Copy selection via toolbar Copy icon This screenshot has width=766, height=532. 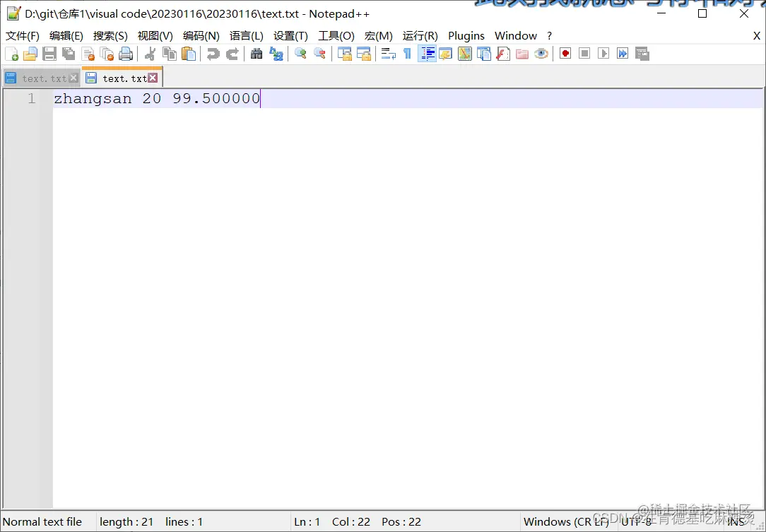(x=170, y=54)
